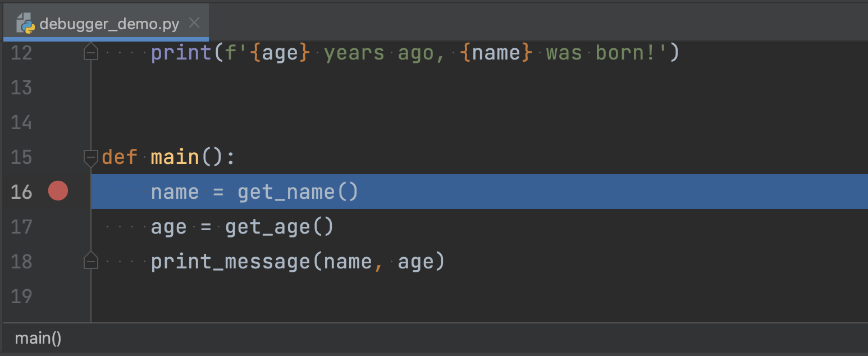Click the red breakpoint icon on line 16
868x356 pixels.
tap(57, 191)
